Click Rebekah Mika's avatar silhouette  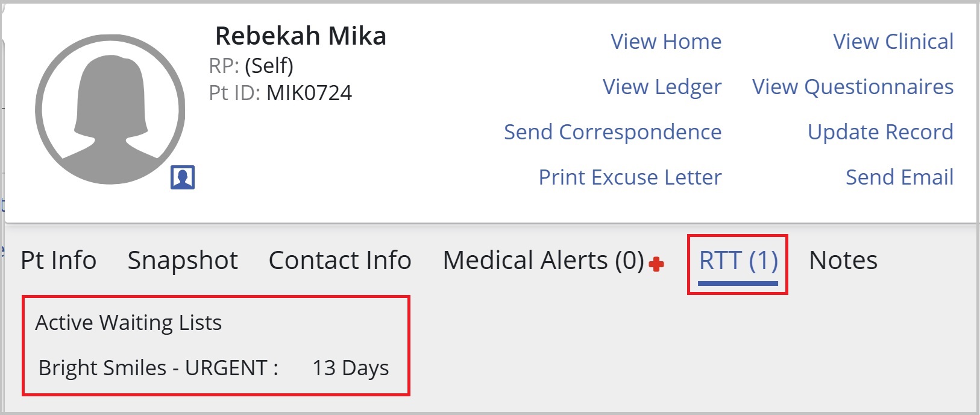110,109
